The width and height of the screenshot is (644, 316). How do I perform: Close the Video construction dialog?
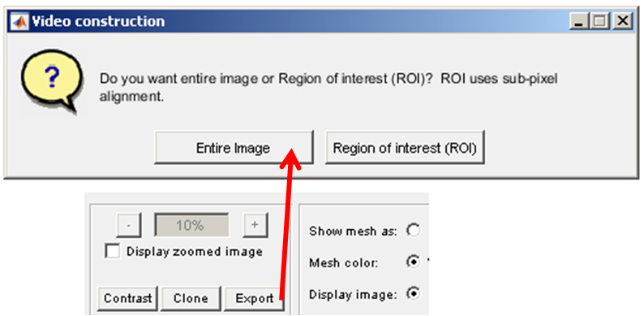pos(623,21)
